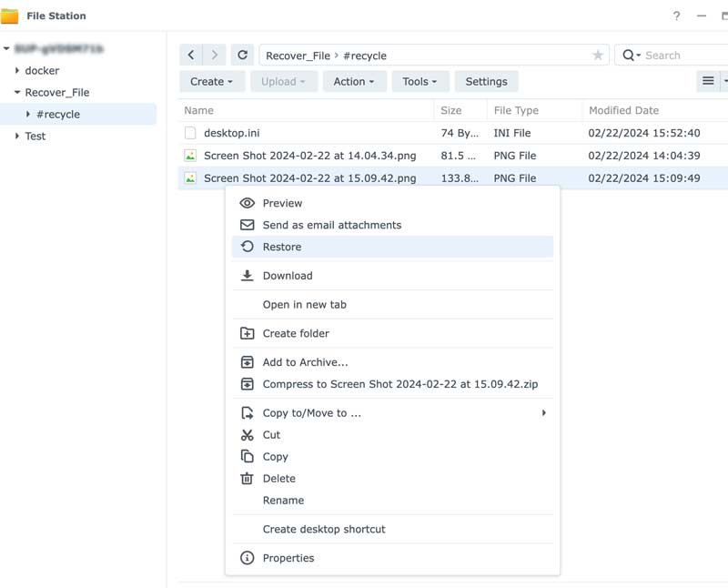Screen dimensions: 728x588
Task: Open the Tools dropdown menu
Action: [x=420, y=81]
